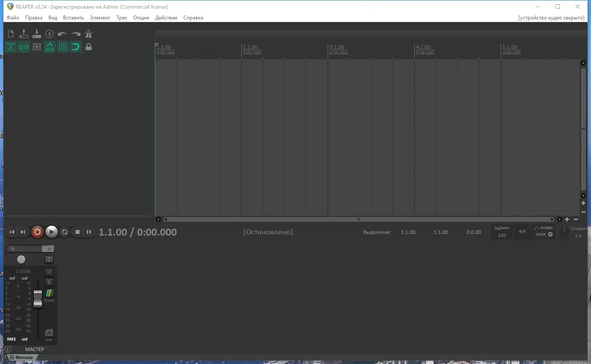Click the master 0.00dB volume readout
Viewport: 591px width, 364px height.
pos(23,271)
